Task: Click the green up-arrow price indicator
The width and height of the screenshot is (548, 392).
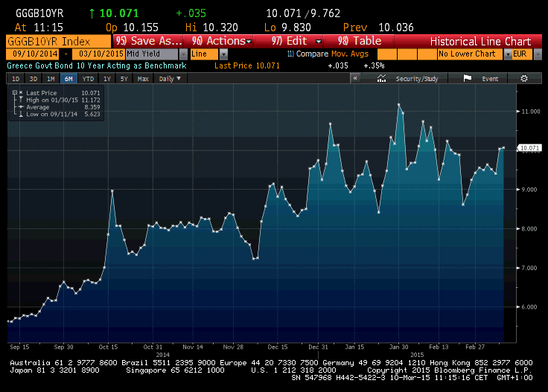Action: tap(92, 13)
